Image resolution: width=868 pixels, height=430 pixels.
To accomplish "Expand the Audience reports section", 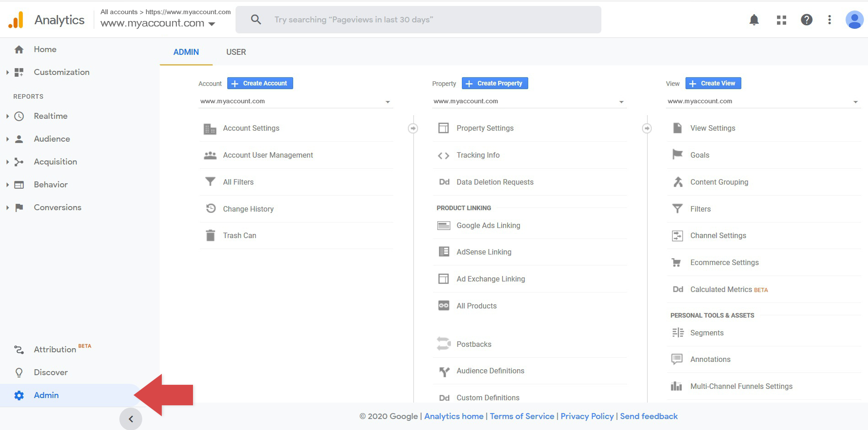I will (x=7, y=139).
